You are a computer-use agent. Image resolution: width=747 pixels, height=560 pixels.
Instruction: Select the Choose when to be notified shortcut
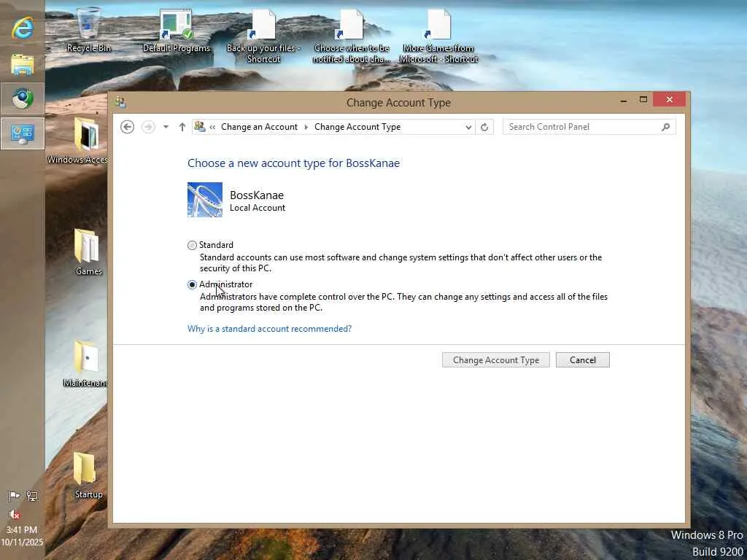point(351,36)
